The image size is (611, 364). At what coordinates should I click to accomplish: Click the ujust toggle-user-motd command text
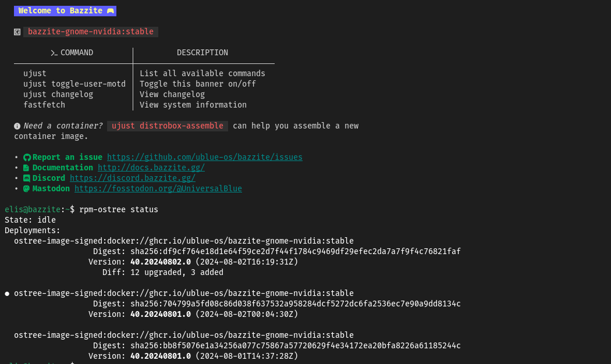point(74,84)
